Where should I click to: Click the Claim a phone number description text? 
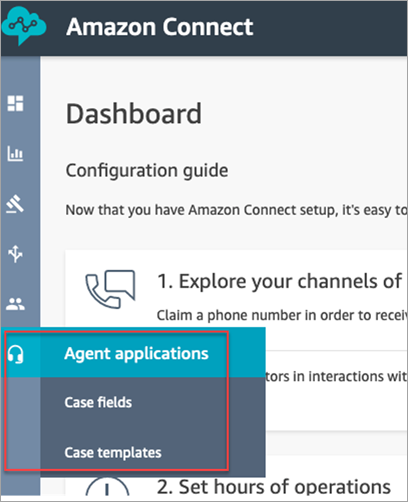[x=282, y=315]
